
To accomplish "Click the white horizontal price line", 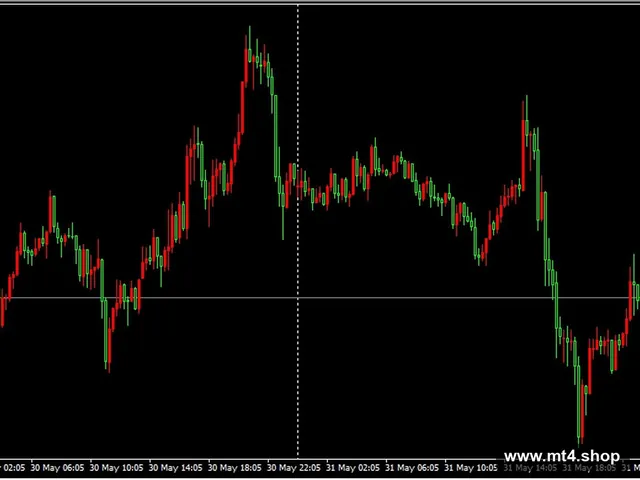I will (x=320, y=298).
